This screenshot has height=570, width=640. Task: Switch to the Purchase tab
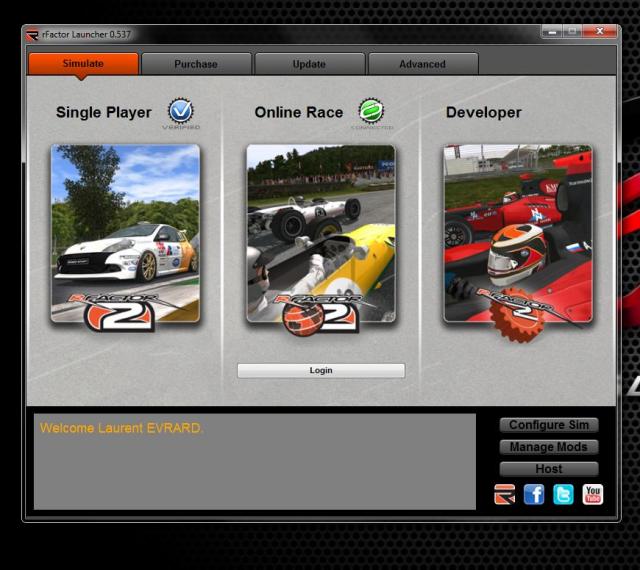196,64
